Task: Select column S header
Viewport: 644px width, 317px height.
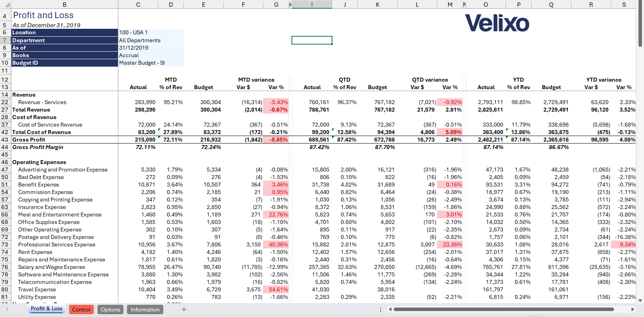Action: pyautogui.click(x=623, y=4)
